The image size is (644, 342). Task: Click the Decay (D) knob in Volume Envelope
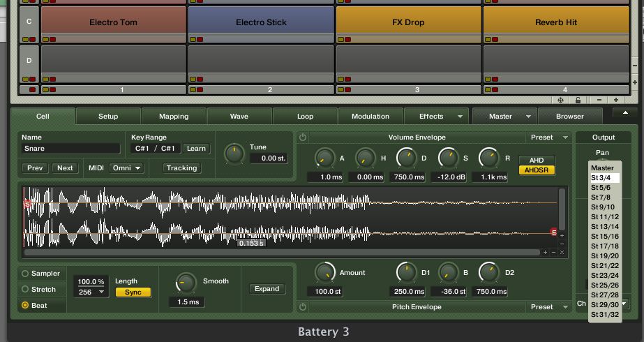click(406, 158)
